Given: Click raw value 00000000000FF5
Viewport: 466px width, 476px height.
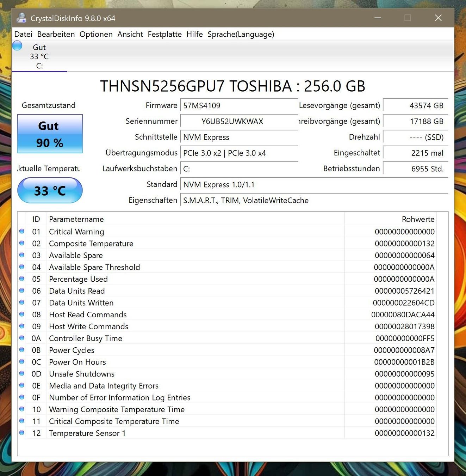Looking at the screenshot, I should pos(405,338).
